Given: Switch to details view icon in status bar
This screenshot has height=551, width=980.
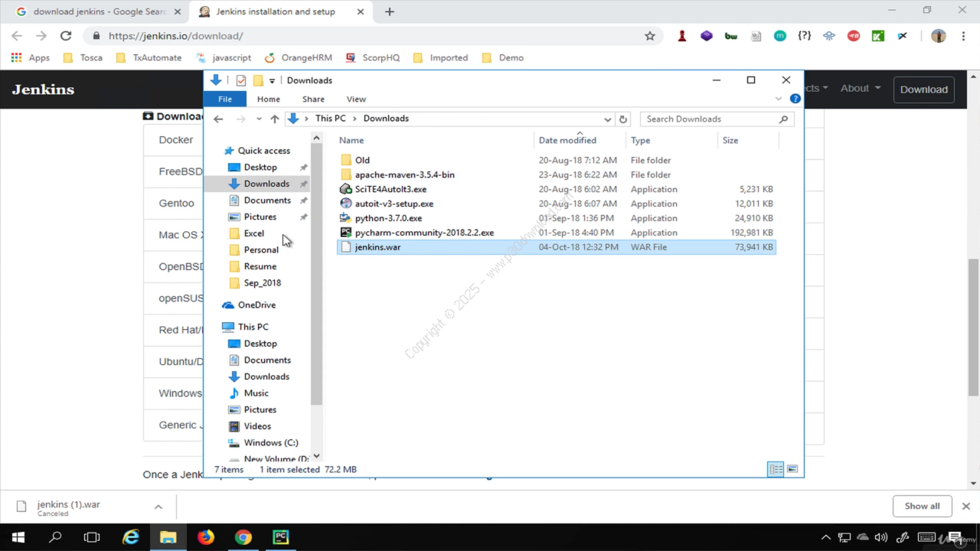Looking at the screenshot, I should click(x=776, y=469).
